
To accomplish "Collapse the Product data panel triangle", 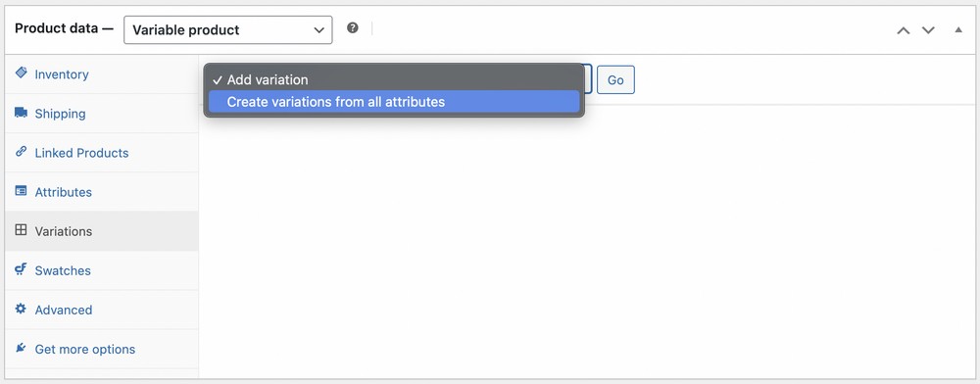I will (958, 30).
